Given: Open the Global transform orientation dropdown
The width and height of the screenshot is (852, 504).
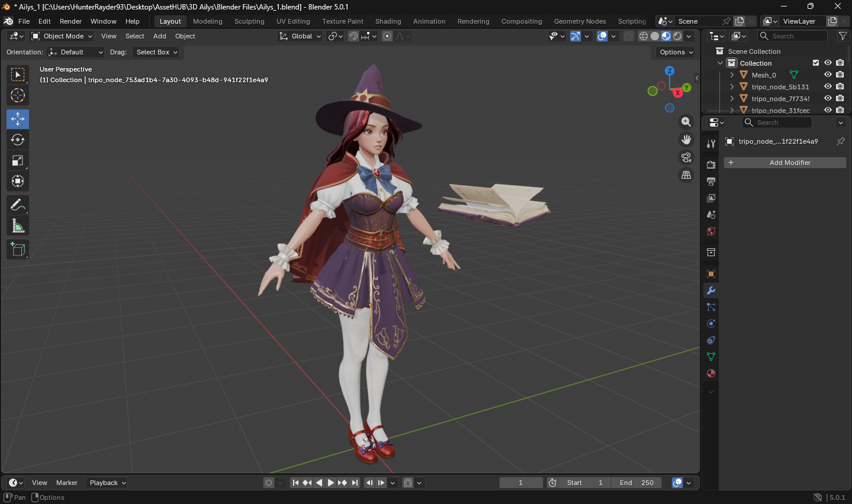Looking at the screenshot, I should tap(300, 36).
